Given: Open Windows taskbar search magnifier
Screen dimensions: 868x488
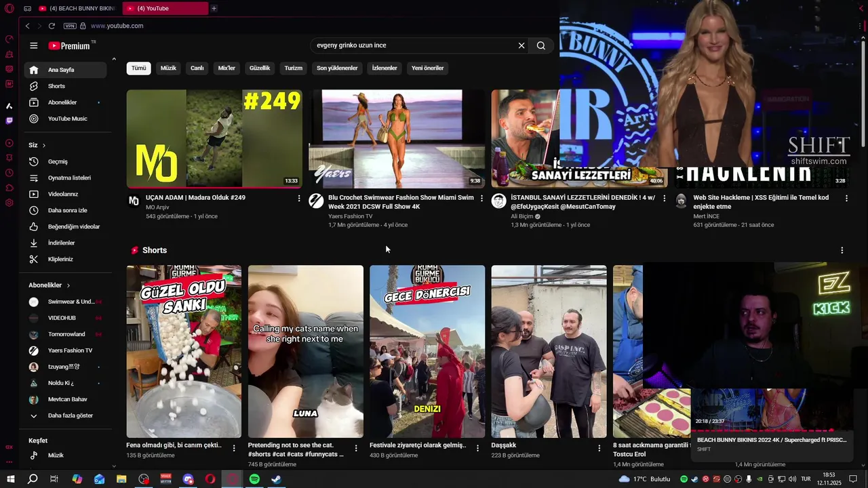Looking at the screenshot, I should tap(33, 479).
